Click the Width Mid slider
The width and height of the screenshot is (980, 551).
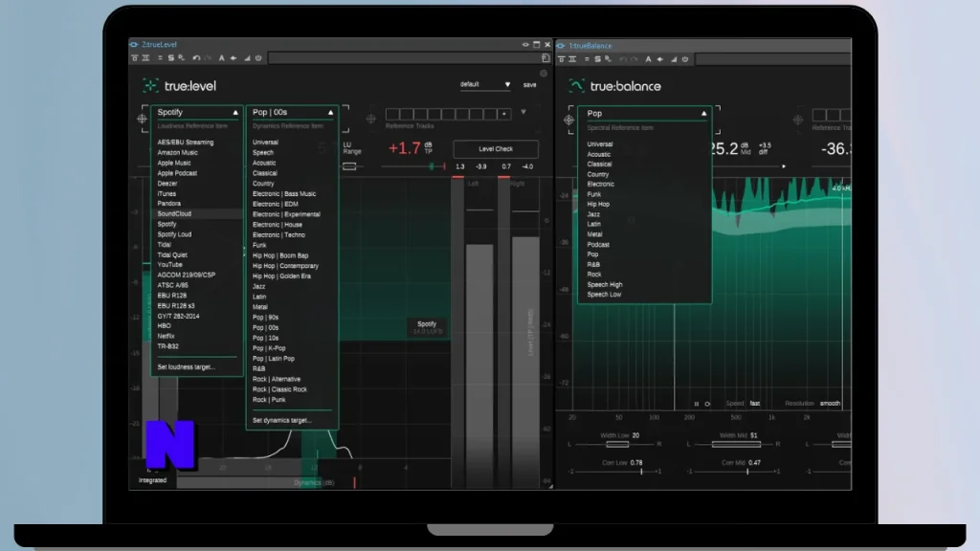click(736, 444)
